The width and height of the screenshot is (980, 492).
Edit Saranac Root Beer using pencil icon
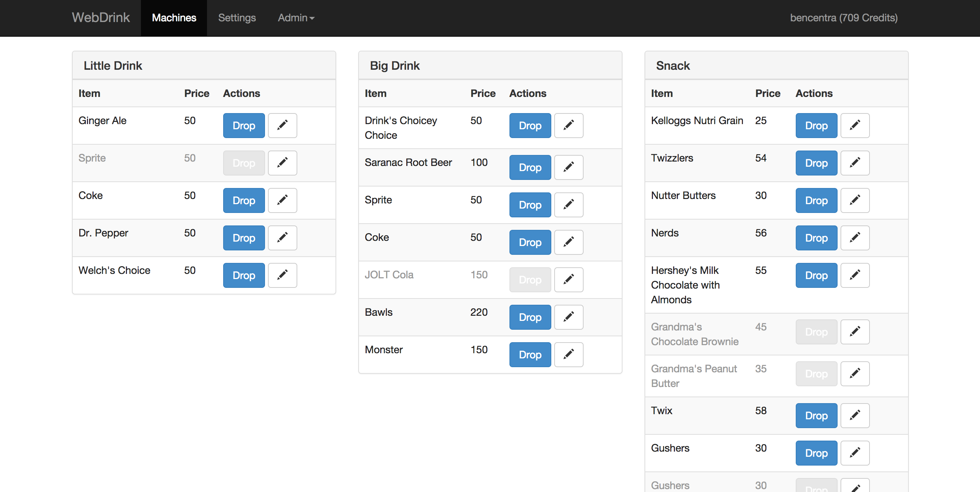click(569, 167)
